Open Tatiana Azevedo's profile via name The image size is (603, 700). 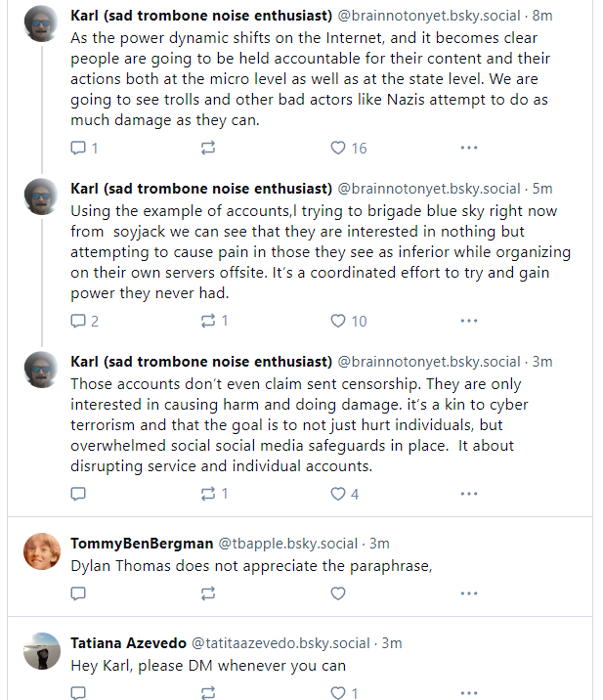pyautogui.click(x=128, y=643)
